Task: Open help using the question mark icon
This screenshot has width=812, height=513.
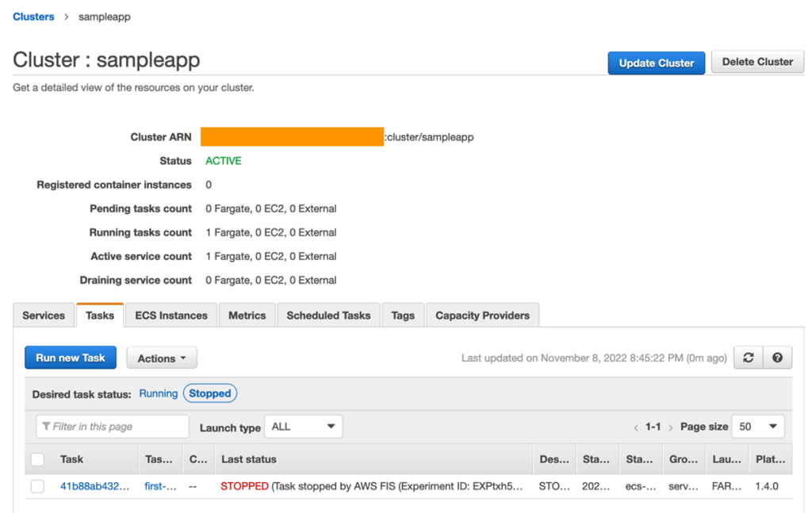Action: 777,357
